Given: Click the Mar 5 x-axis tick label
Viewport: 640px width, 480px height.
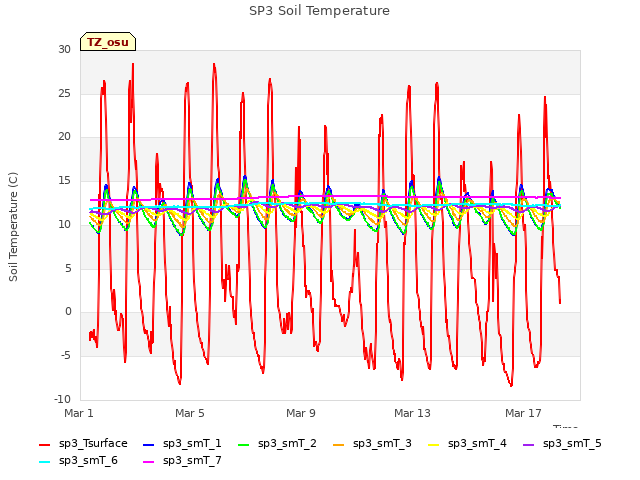Looking at the screenshot, I should click(x=190, y=413).
